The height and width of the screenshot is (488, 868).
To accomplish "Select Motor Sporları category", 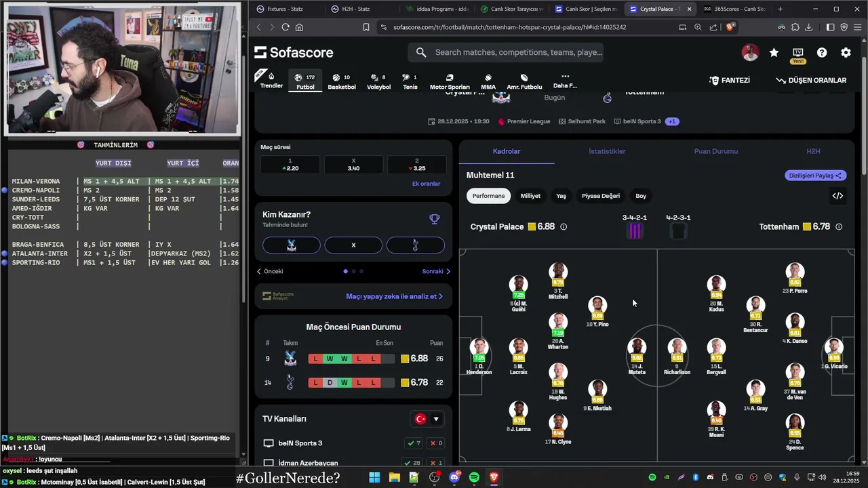I will [450, 81].
